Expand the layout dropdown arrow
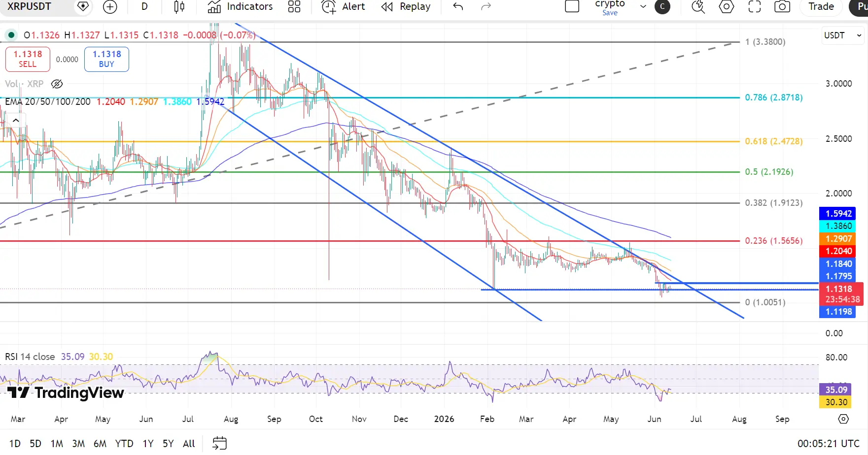The image size is (868, 455). [643, 6]
